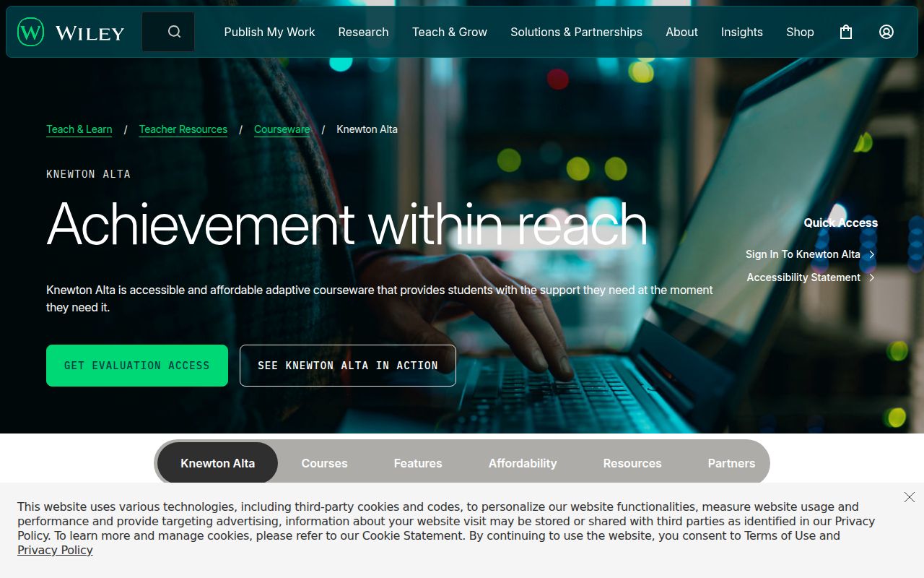Go to Teach & Learn breadcrumb
This screenshot has width=924, height=578.
(79, 129)
